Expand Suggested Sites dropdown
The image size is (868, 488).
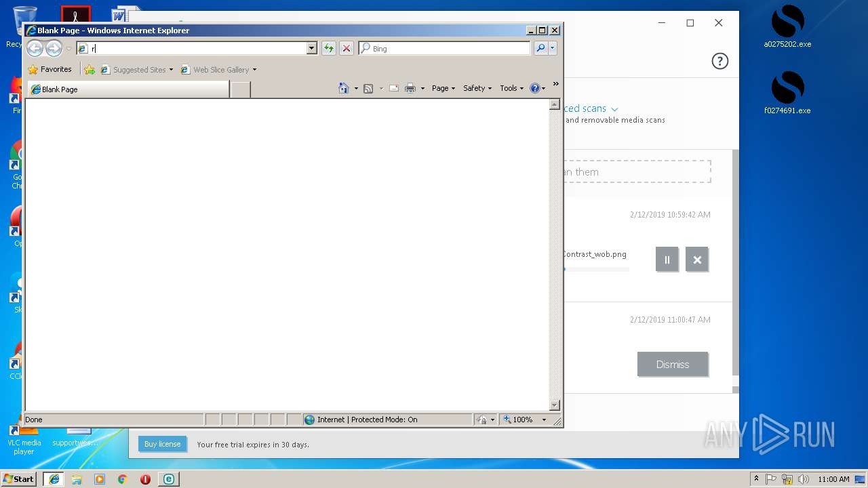point(171,70)
